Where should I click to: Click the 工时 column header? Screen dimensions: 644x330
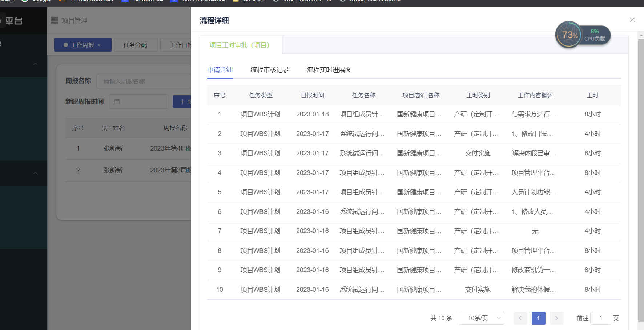592,95
